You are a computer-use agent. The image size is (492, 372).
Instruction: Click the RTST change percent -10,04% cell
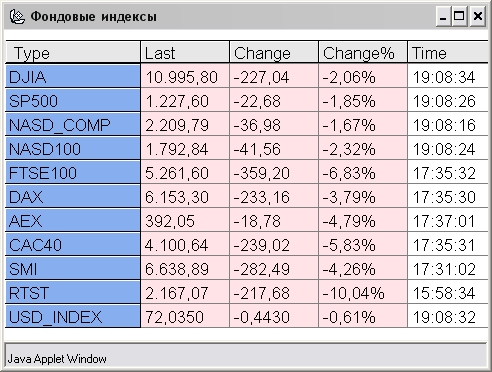click(x=363, y=293)
